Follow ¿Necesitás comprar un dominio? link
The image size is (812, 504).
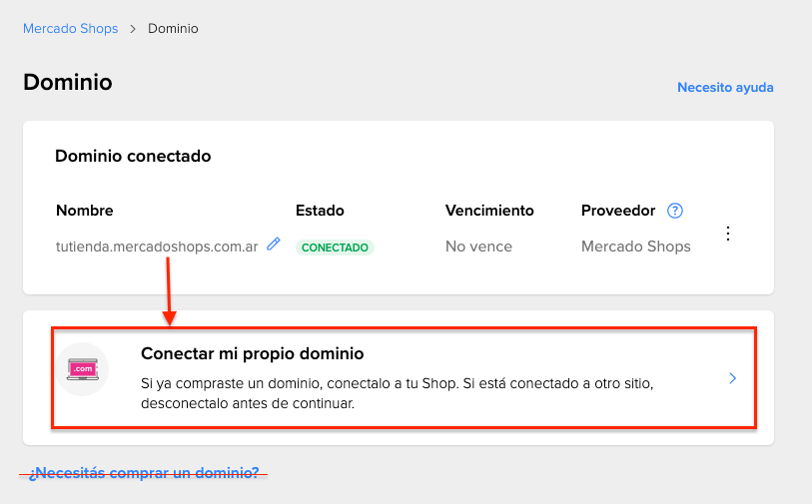[144, 473]
